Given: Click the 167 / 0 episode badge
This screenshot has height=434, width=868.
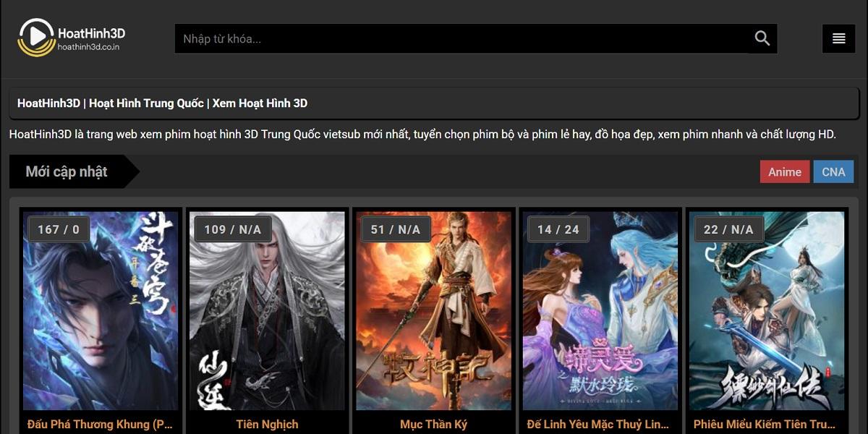Looking at the screenshot, I should point(59,229).
